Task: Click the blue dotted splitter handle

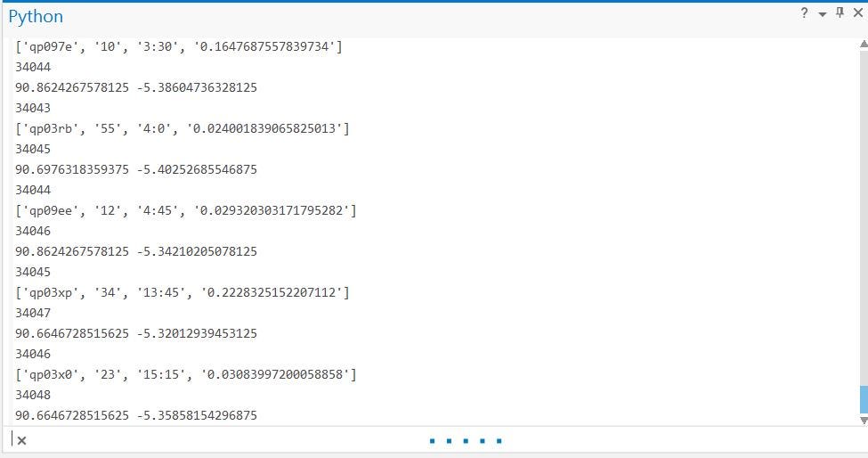Action: point(466,441)
